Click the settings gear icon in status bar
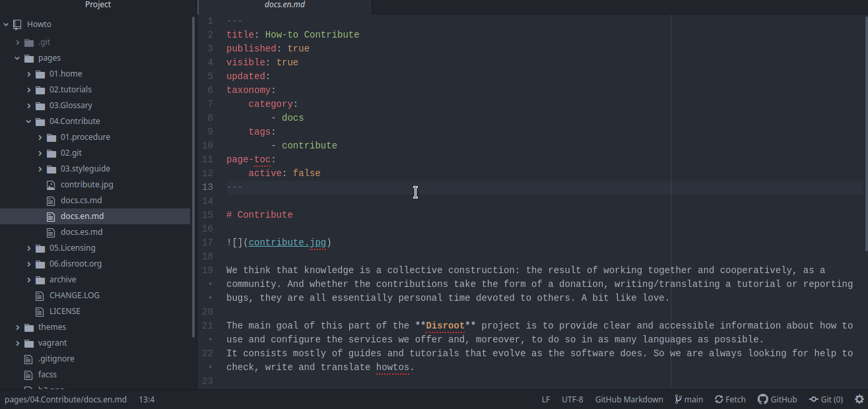868x409 pixels. coord(859,399)
